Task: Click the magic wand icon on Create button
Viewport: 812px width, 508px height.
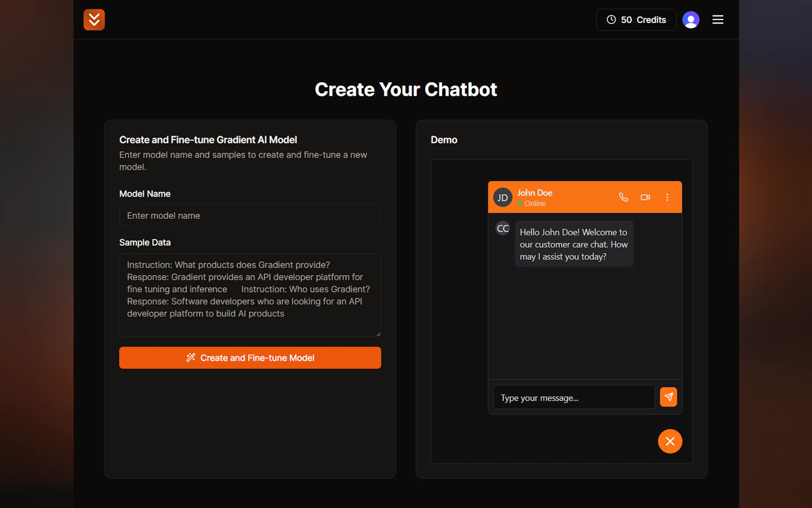Action: pyautogui.click(x=191, y=357)
